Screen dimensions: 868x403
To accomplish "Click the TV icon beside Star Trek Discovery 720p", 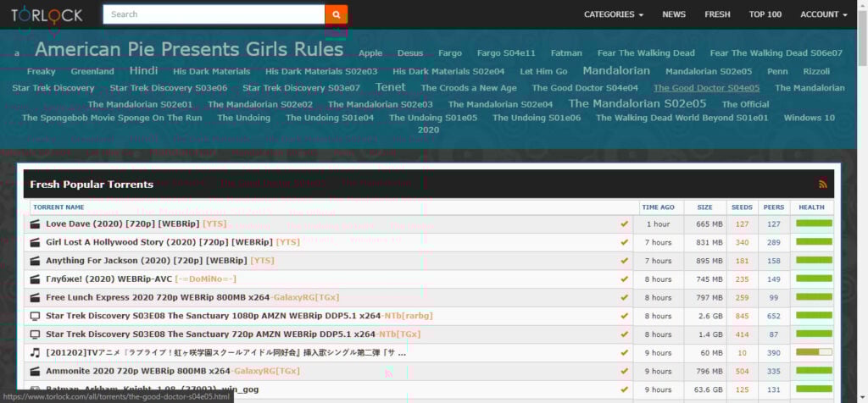I will click(36, 334).
